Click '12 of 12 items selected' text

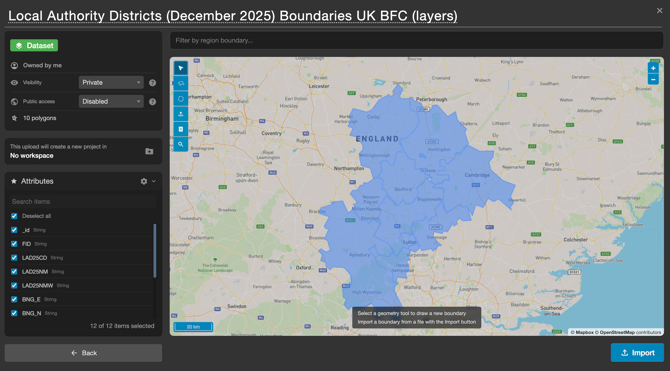(x=122, y=326)
